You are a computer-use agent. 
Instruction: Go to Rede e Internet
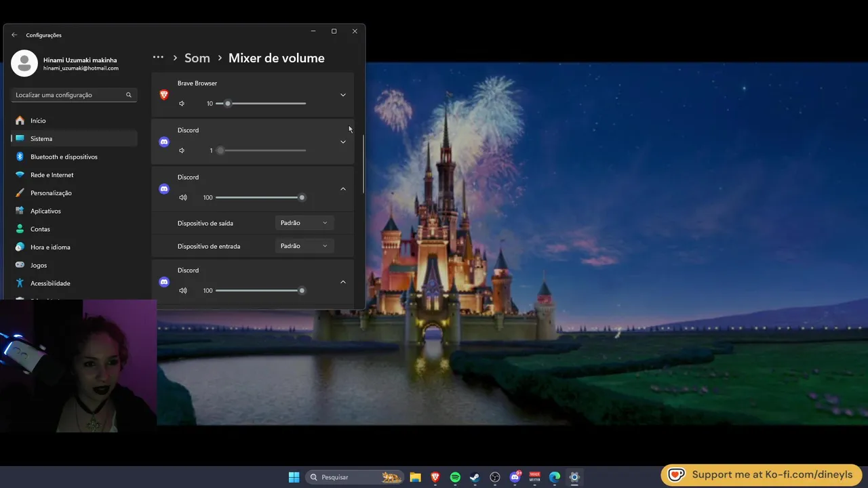[x=75, y=175]
